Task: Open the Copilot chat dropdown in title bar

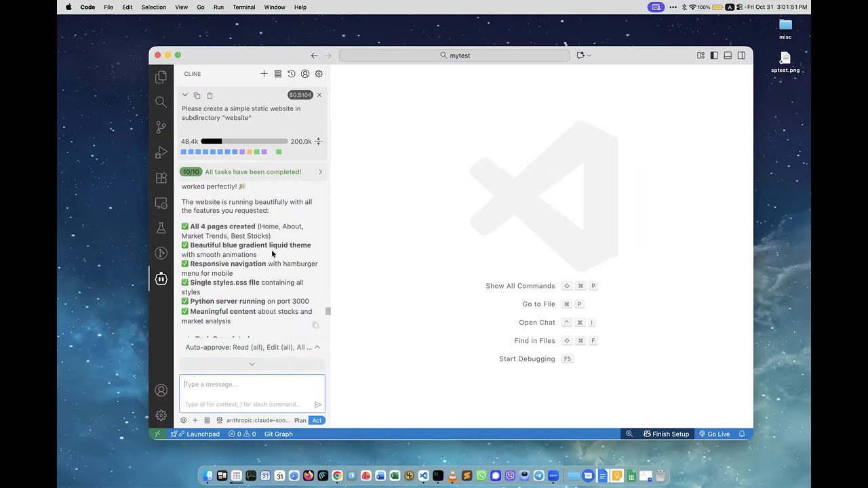Action: point(588,56)
